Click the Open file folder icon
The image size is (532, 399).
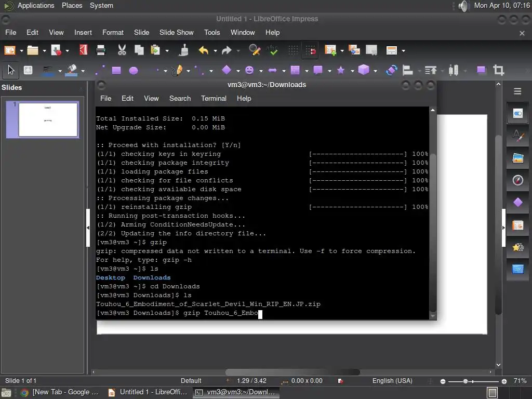33,50
